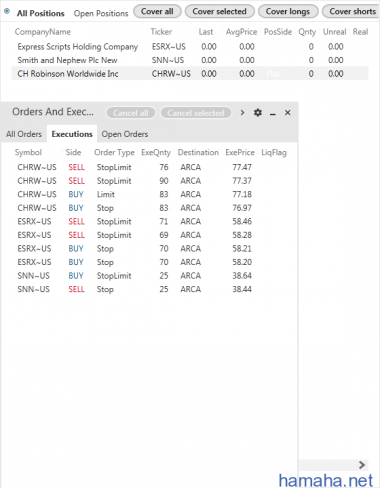Expand the arrow next to Cancel selected
The width and height of the screenshot is (380, 488).
tap(242, 113)
